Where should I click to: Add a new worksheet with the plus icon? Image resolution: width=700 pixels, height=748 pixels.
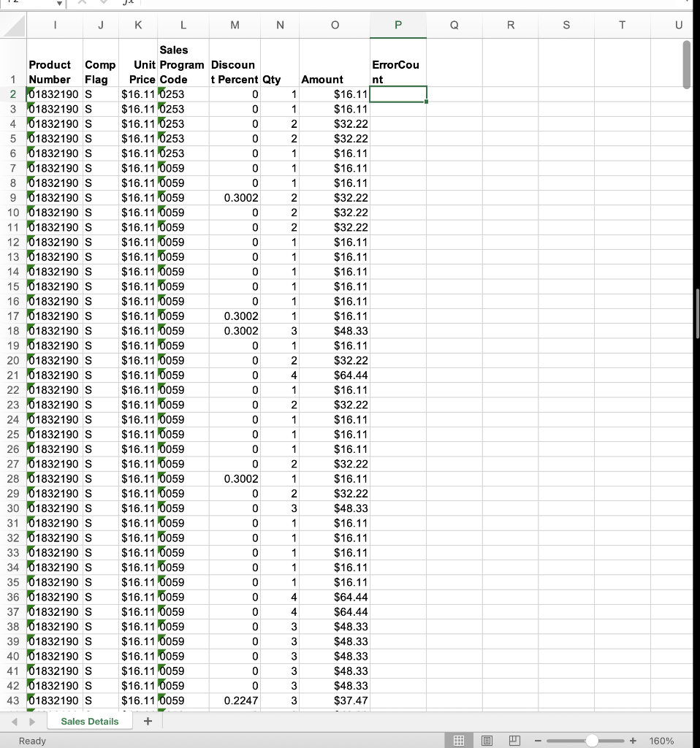(147, 721)
